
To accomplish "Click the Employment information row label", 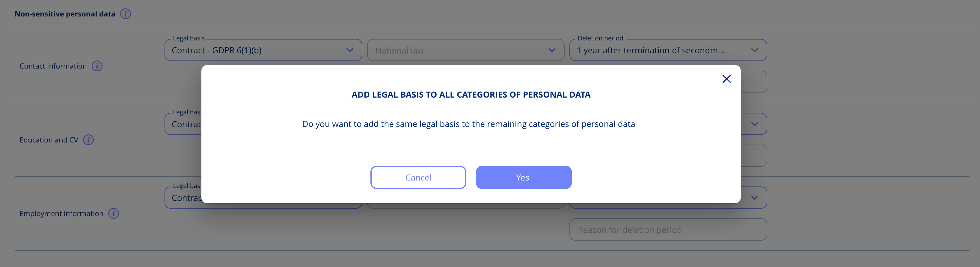I will (61, 213).
